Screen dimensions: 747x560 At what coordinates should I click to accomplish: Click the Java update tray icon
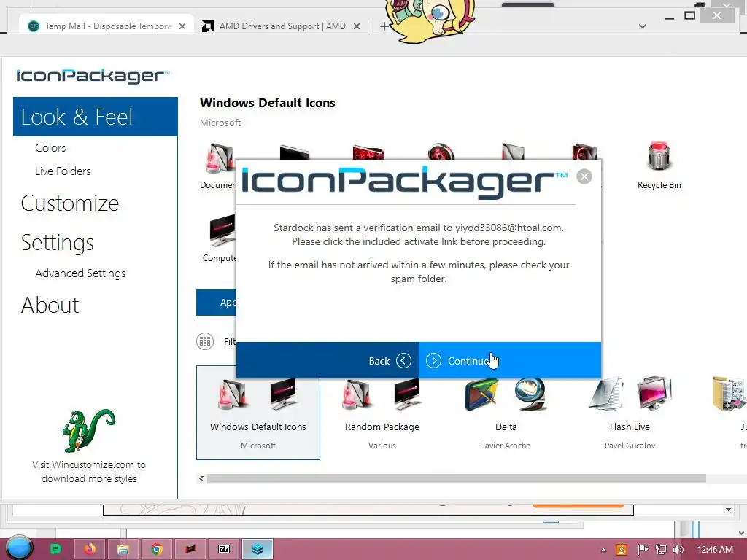click(x=622, y=550)
